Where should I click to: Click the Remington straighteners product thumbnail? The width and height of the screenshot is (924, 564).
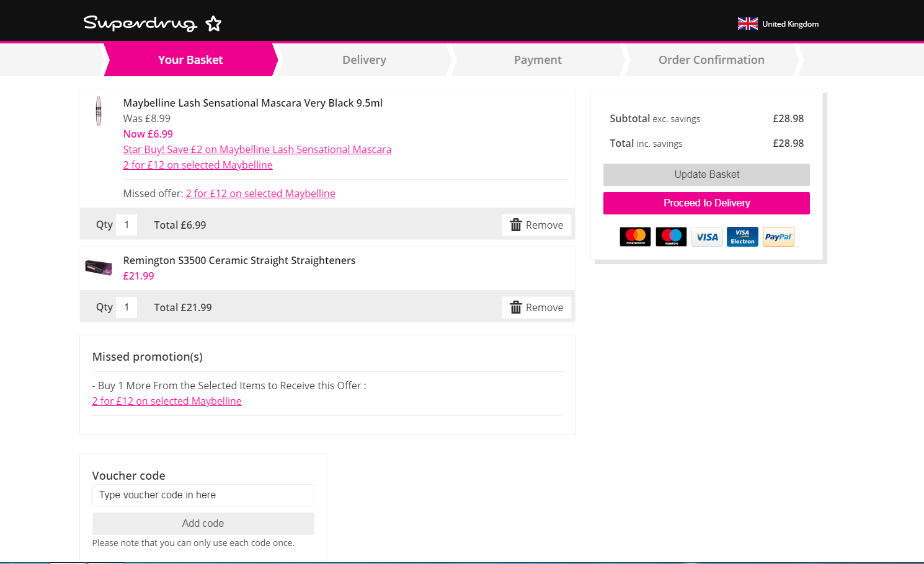tap(99, 267)
